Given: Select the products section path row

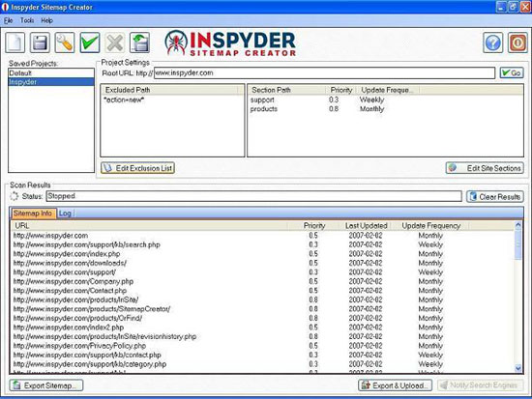Looking at the screenshot, I should 385,109.
